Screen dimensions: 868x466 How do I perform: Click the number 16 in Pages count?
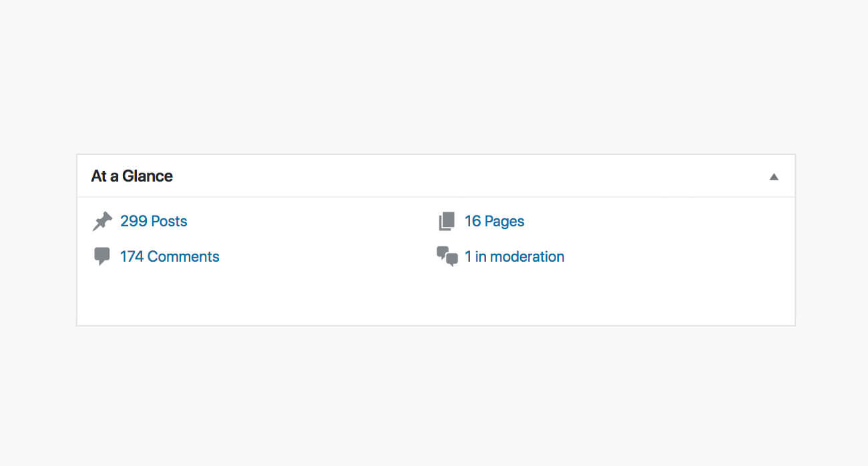pos(473,222)
